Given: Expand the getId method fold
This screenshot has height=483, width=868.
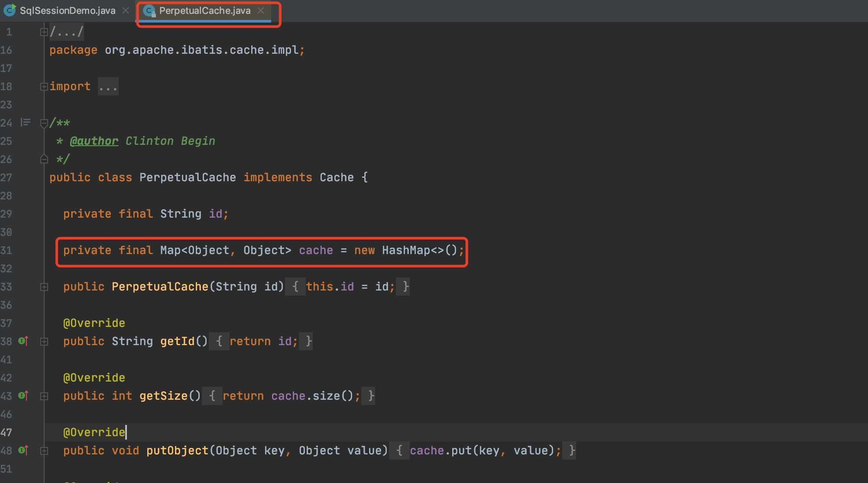Looking at the screenshot, I should tap(44, 341).
